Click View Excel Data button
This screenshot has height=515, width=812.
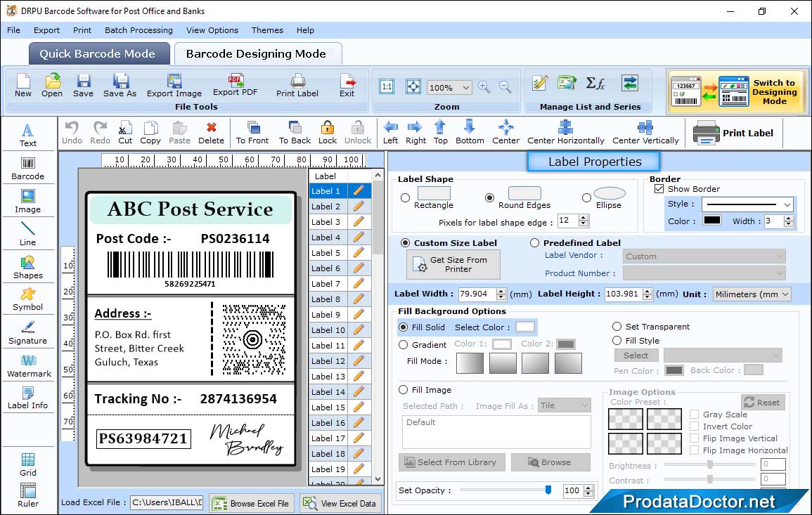pos(340,503)
